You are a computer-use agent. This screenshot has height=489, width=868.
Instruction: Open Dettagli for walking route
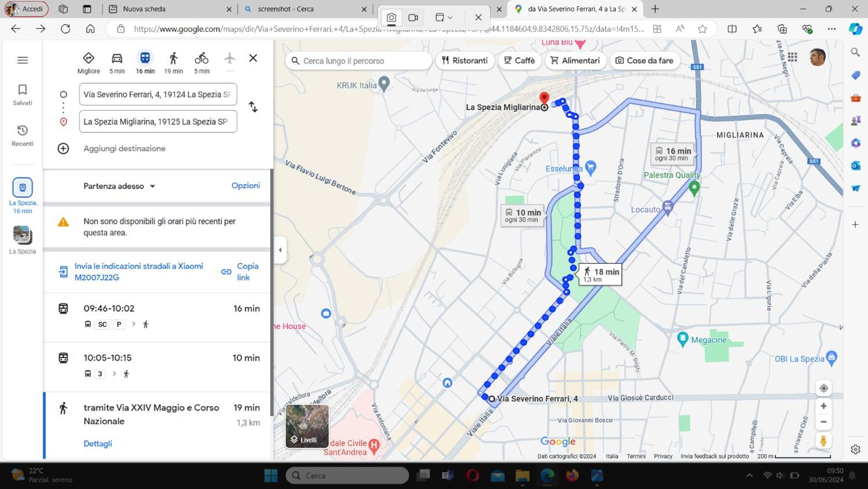98,444
